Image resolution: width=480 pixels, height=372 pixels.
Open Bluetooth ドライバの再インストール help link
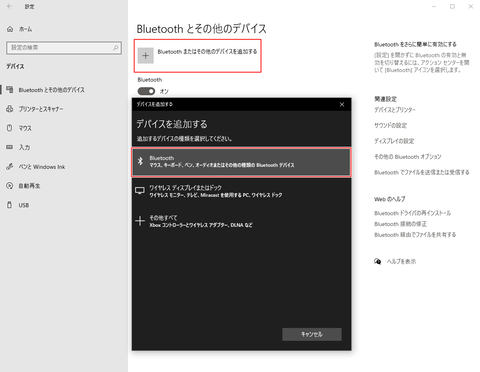coord(412,213)
